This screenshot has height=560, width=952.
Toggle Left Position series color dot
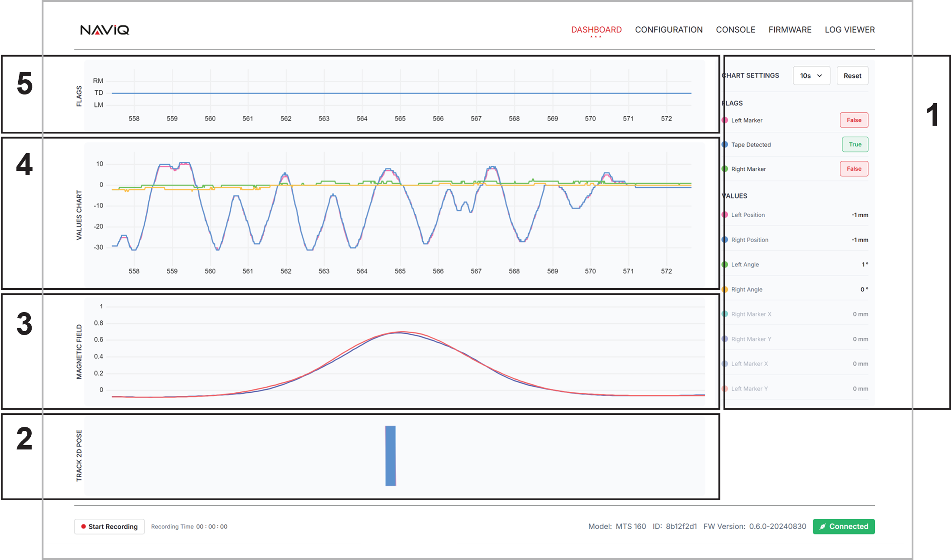[x=725, y=215]
